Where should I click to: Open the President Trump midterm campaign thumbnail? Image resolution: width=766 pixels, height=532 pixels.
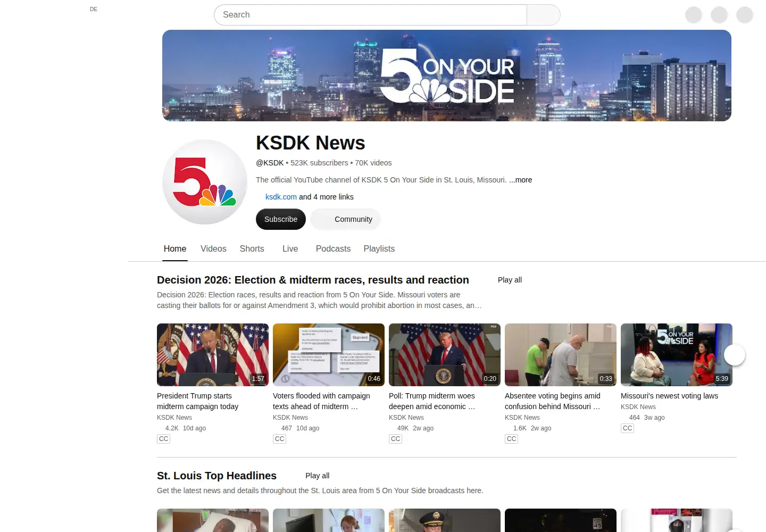point(213,355)
